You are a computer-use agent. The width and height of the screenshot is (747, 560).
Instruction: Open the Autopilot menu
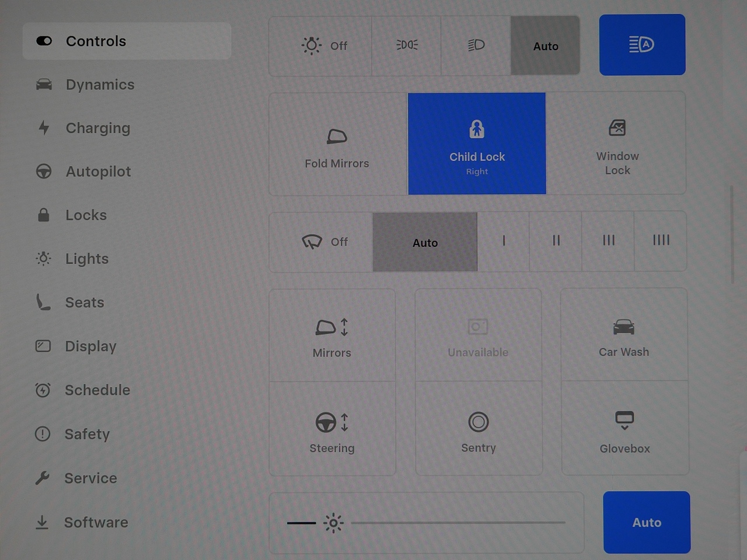98,171
